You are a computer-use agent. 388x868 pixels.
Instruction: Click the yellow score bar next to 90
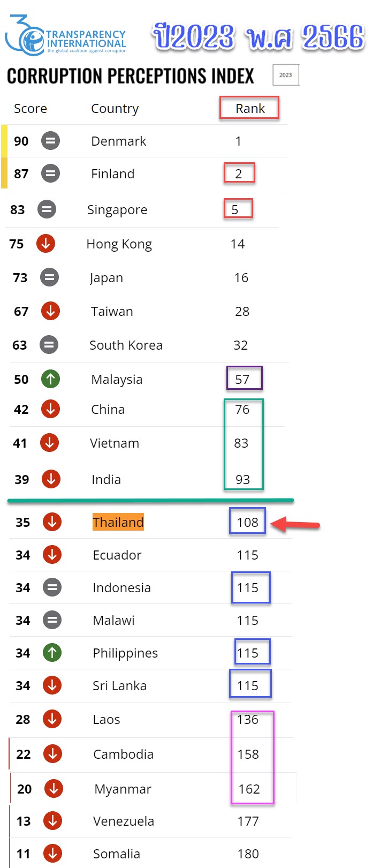pyautogui.click(x=4, y=141)
